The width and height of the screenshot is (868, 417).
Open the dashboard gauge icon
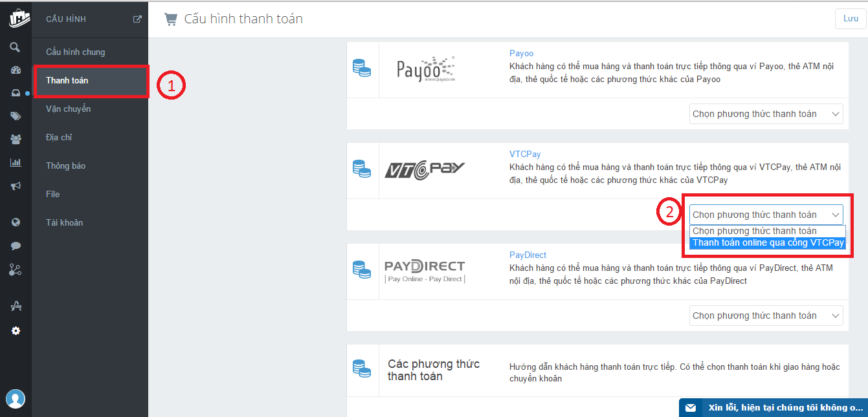16,70
